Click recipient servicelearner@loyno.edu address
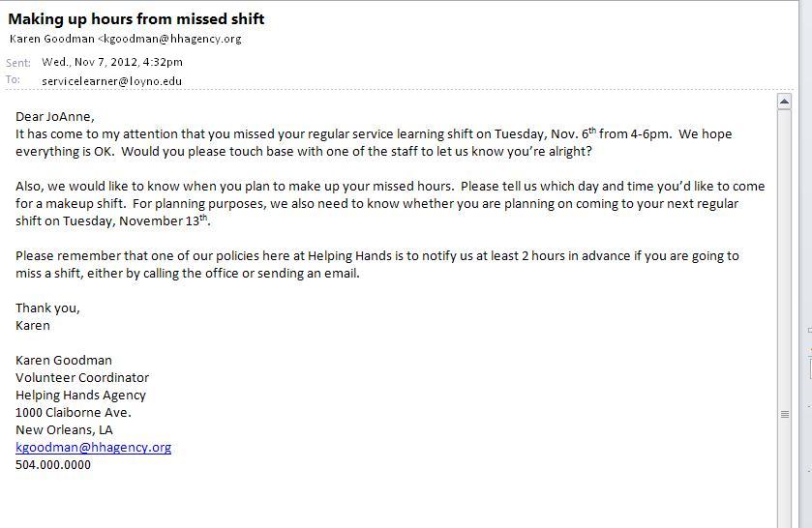Image resolution: width=812 pixels, height=528 pixels. (111, 81)
